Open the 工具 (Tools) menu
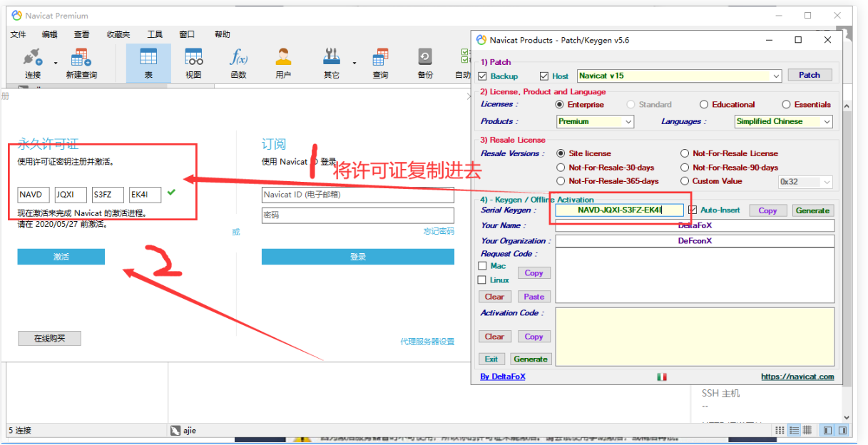This screenshot has height=445, width=868. (155, 34)
